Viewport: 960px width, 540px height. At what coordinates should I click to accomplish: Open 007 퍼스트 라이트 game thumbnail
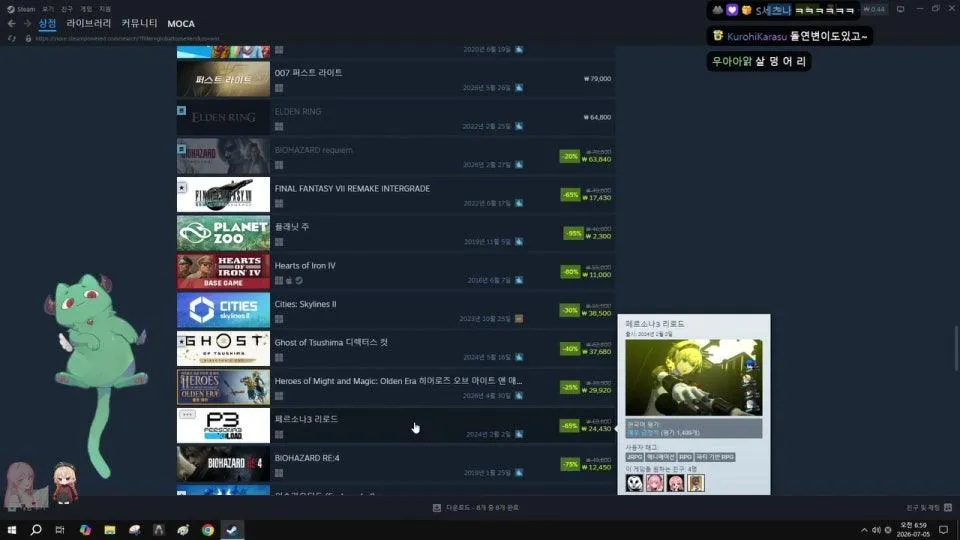pyautogui.click(x=223, y=79)
